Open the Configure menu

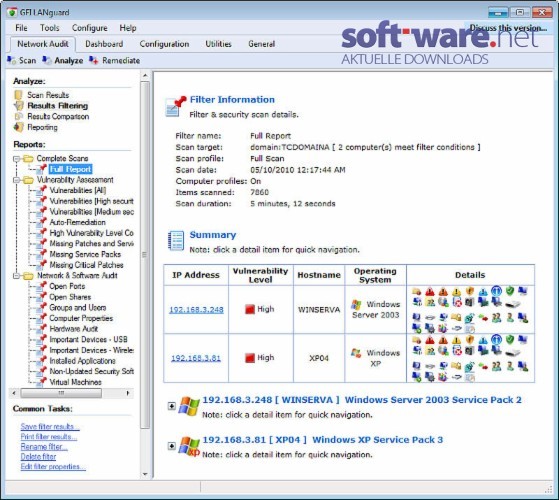[x=89, y=28]
